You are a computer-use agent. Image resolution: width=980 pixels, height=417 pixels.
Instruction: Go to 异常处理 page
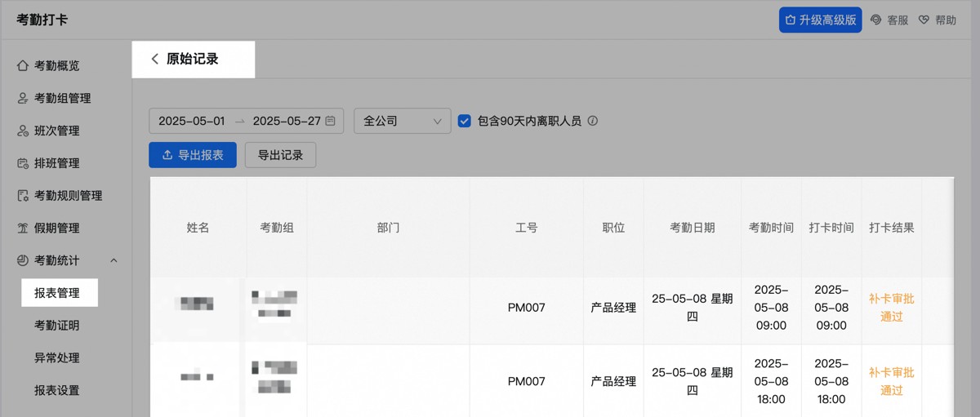[57, 358]
